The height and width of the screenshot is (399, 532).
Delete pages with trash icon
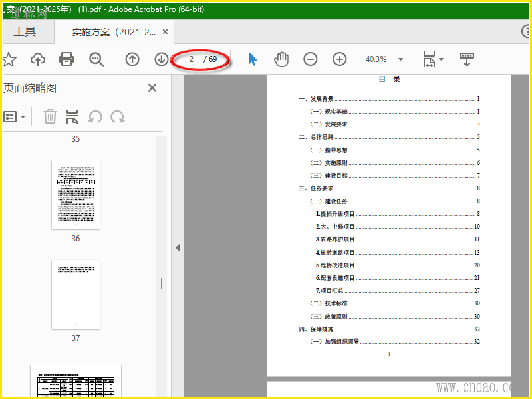(x=50, y=116)
